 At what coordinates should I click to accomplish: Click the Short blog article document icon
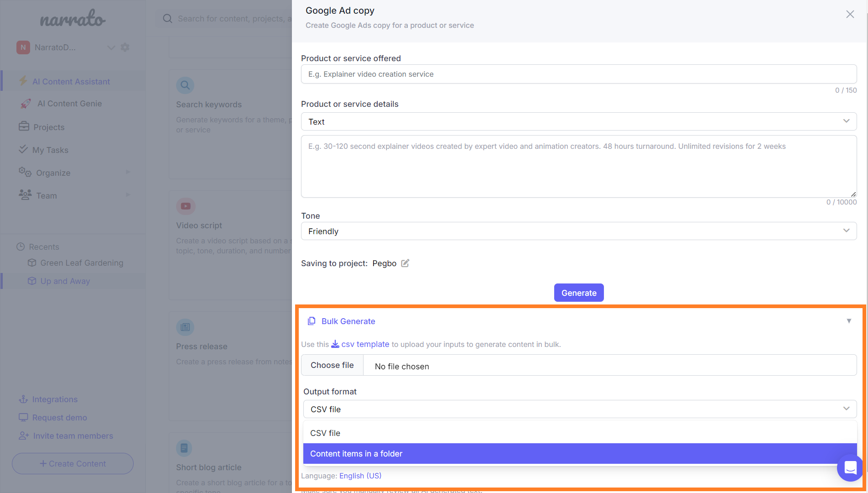click(184, 448)
